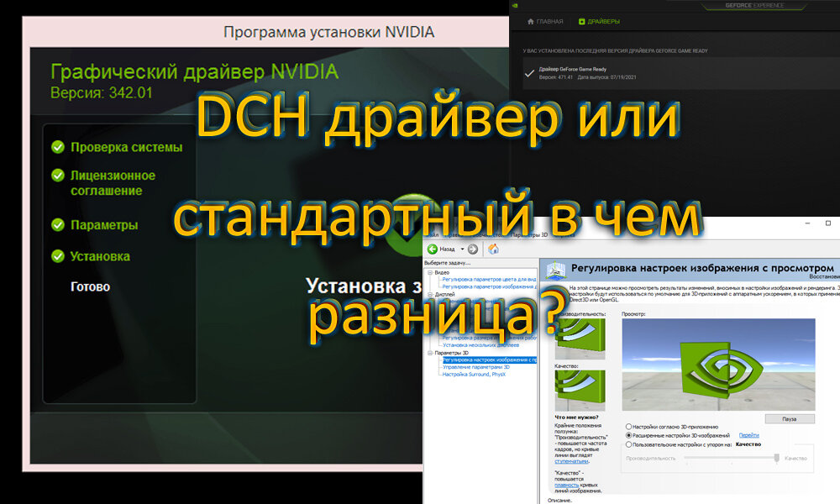Viewport: 840px width, 504px height.
Task: Click the house icon beside ГЛАВНАЯ
Action: pyautogui.click(x=530, y=22)
